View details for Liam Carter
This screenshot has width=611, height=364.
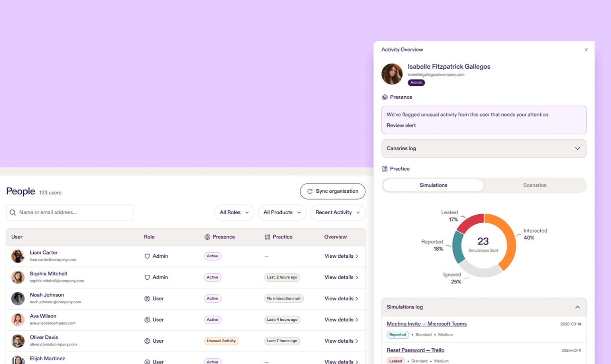(342, 256)
